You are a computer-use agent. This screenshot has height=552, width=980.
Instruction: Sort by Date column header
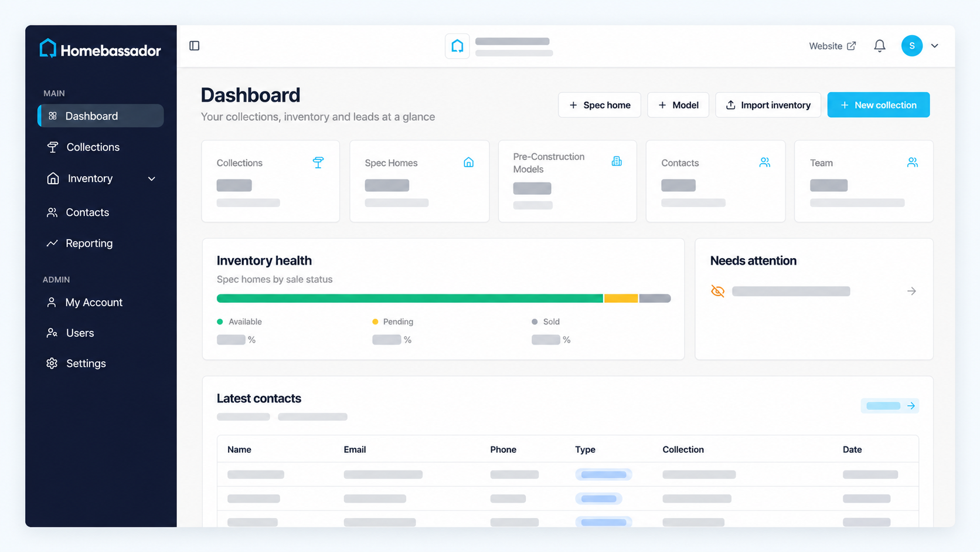point(852,449)
